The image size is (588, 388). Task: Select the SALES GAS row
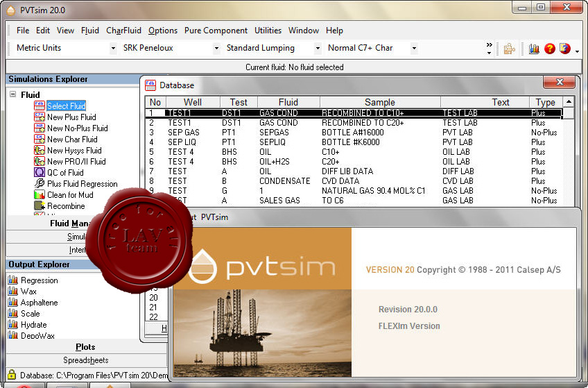(x=354, y=201)
